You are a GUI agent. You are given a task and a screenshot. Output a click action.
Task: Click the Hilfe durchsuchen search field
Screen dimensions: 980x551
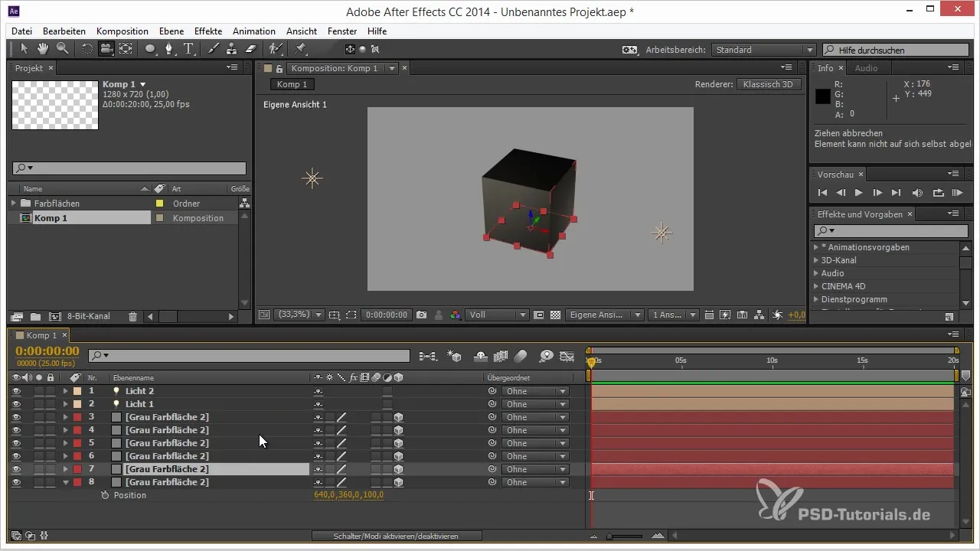(x=895, y=50)
